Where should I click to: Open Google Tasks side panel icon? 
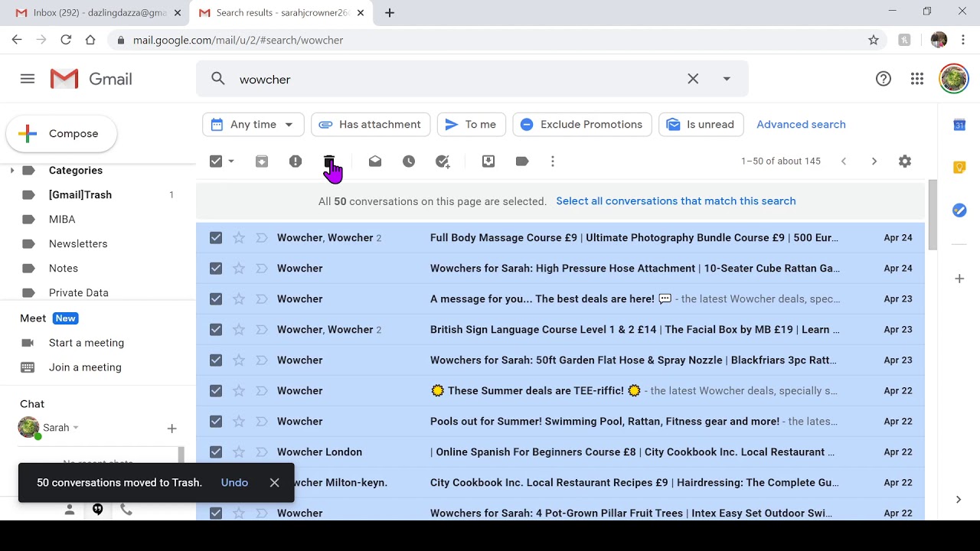click(959, 210)
